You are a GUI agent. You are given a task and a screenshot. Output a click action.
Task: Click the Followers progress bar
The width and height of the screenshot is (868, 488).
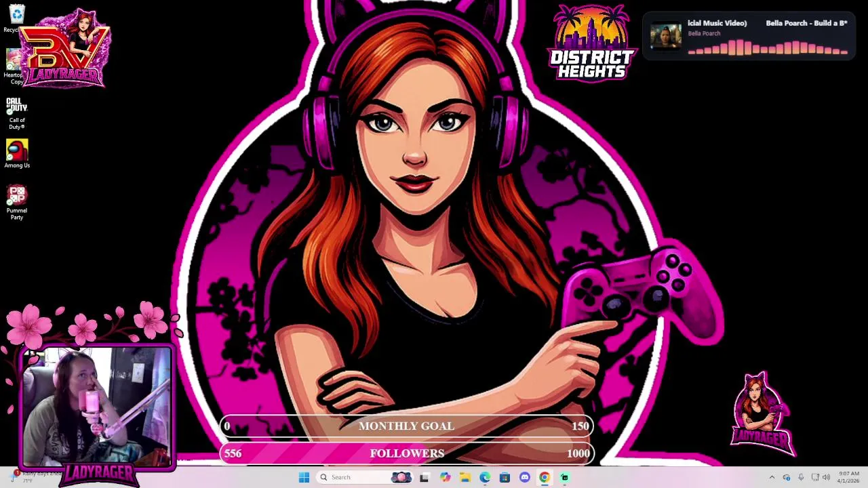coord(407,453)
